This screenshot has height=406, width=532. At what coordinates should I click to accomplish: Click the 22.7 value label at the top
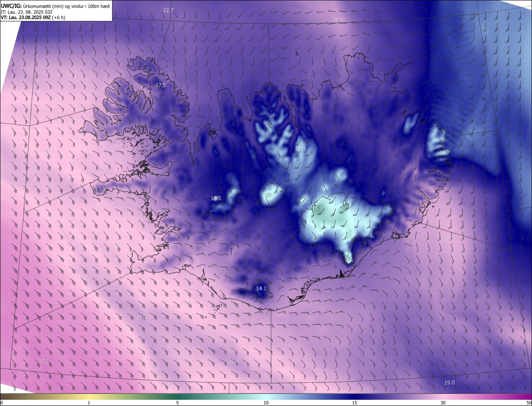[168, 10]
